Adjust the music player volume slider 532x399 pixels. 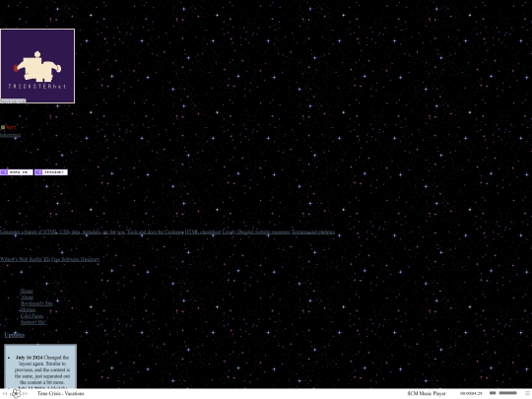tap(508, 393)
